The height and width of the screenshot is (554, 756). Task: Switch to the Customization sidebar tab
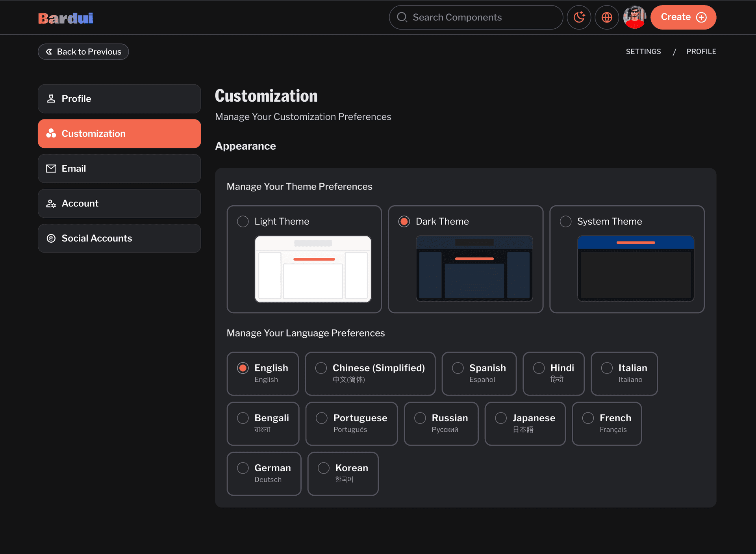[x=119, y=134]
